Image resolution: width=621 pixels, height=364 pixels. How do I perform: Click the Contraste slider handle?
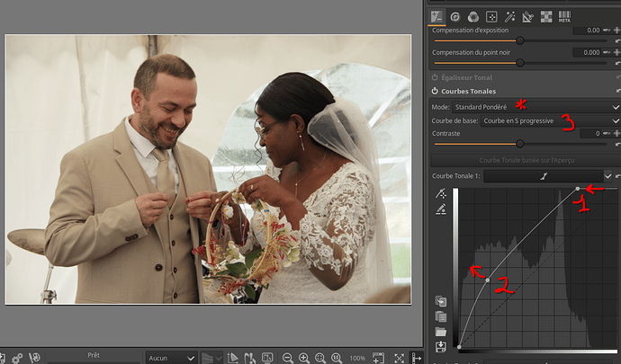point(520,144)
